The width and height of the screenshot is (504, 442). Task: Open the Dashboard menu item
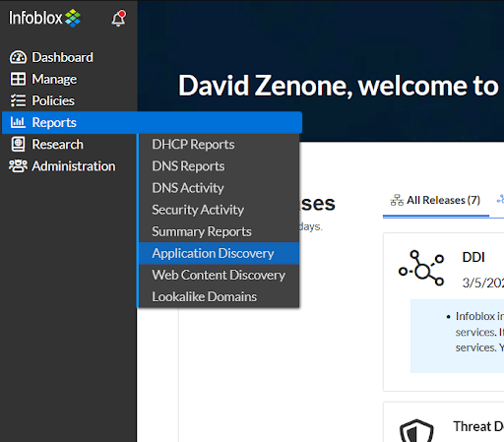click(62, 57)
